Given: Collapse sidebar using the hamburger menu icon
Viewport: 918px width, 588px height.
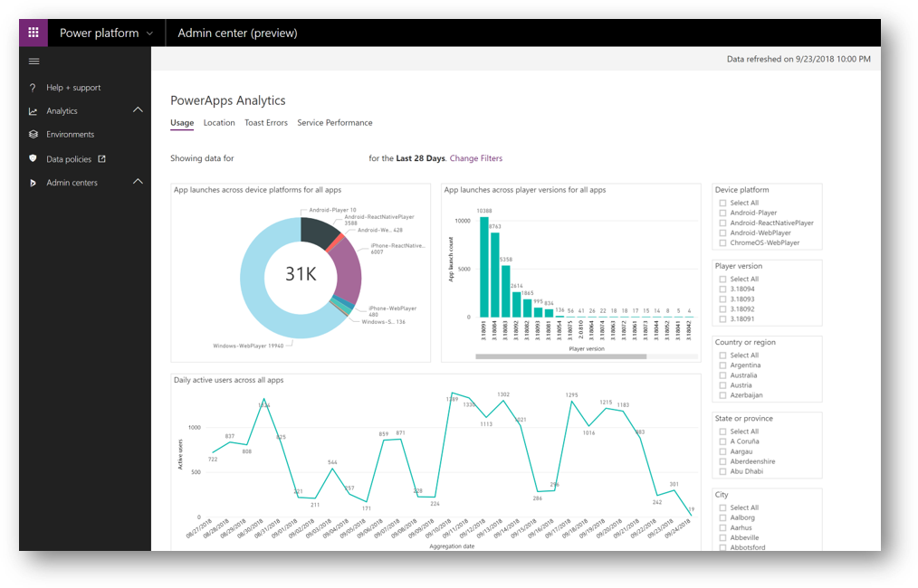Looking at the screenshot, I should [x=34, y=62].
